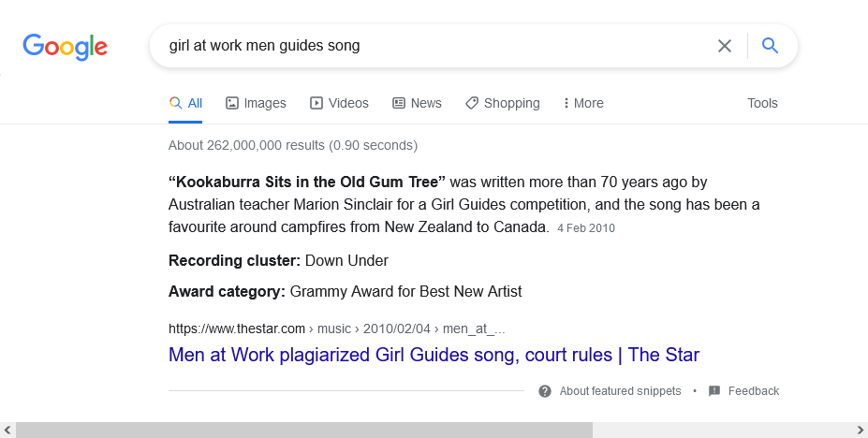868x438 pixels.
Task: Click the horizontal scrollbar right arrow
Action: coord(860,430)
